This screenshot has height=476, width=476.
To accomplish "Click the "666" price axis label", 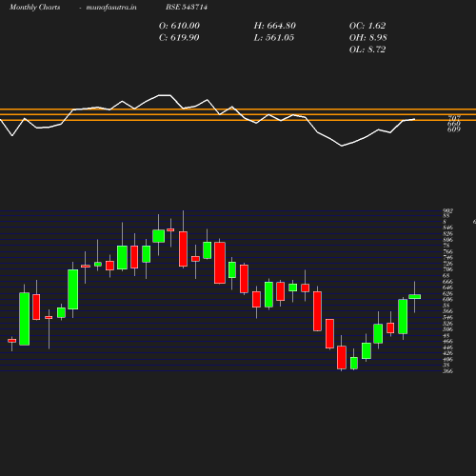I will [x=447, y=282].
